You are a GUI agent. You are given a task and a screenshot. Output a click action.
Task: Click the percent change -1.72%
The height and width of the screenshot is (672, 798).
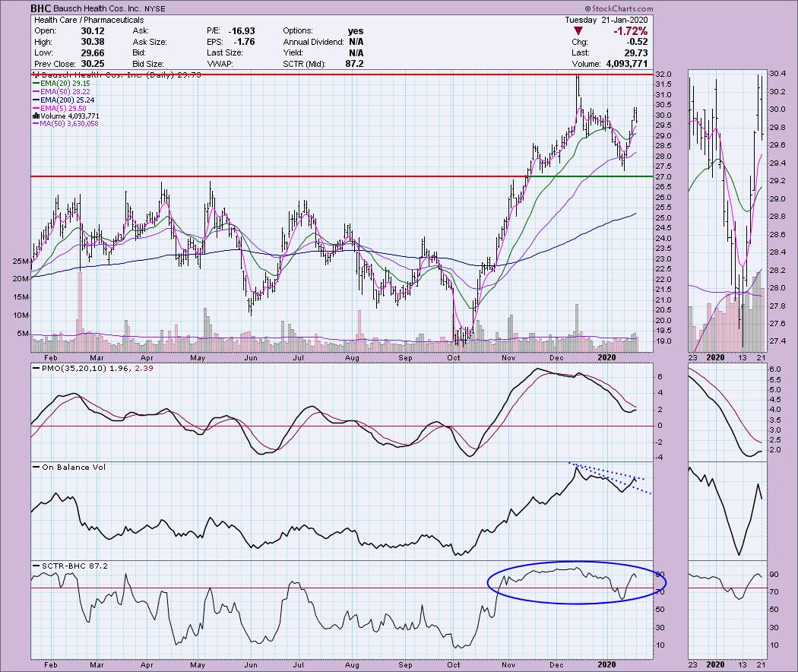point(631,31)
